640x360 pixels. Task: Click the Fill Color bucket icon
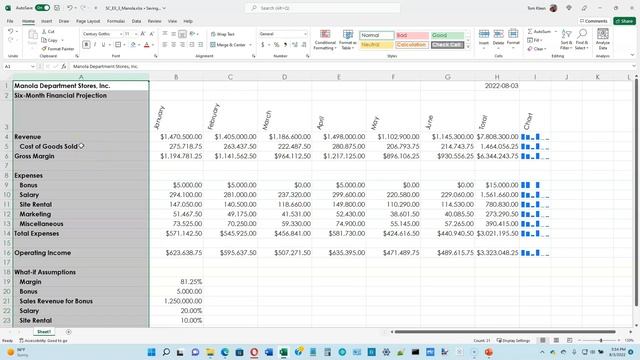coord(133,44)
